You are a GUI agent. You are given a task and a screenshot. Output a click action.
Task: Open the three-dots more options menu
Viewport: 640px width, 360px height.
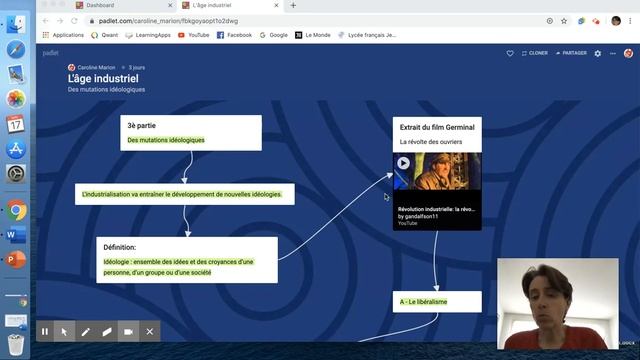coord(613,53)
